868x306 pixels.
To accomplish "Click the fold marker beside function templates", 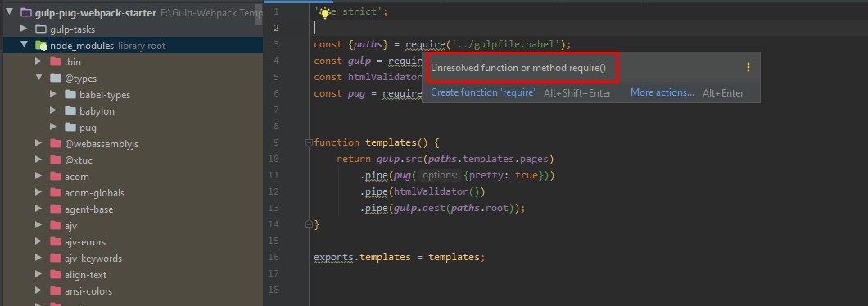I will coord(309,142).
